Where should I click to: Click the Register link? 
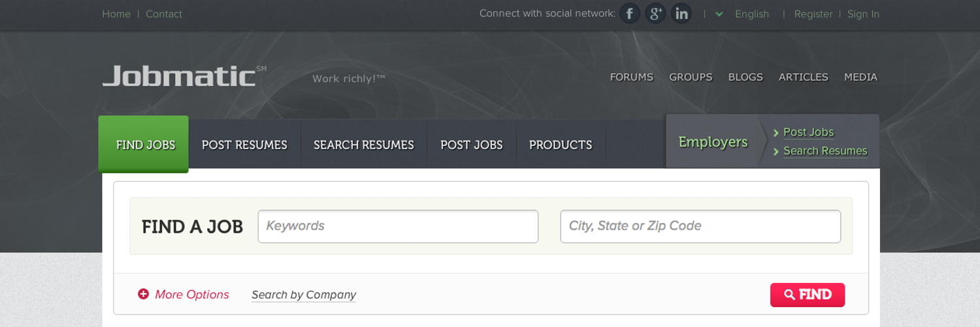tap(813, 14)
